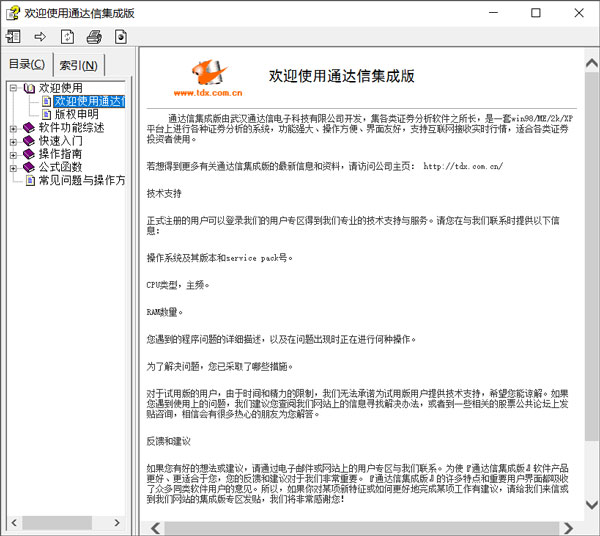Expand the 快速入门 tree node

tap(13, 142)
